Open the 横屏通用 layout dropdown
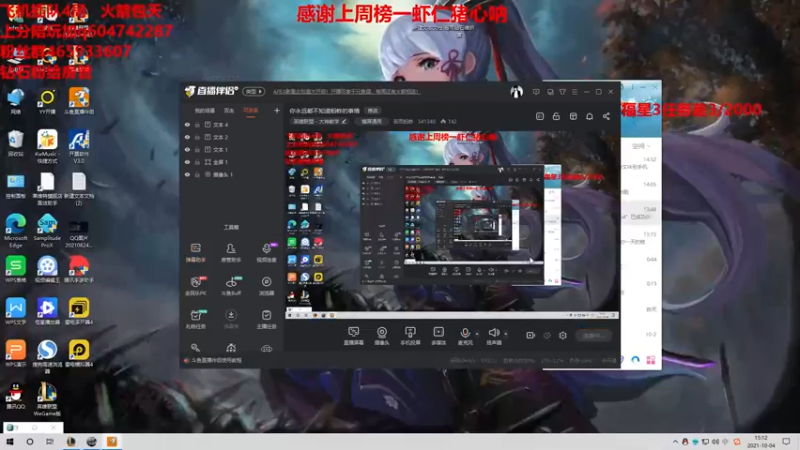This screenshot has width=800, height=450. pyautogui.click(x=371, y=121)
